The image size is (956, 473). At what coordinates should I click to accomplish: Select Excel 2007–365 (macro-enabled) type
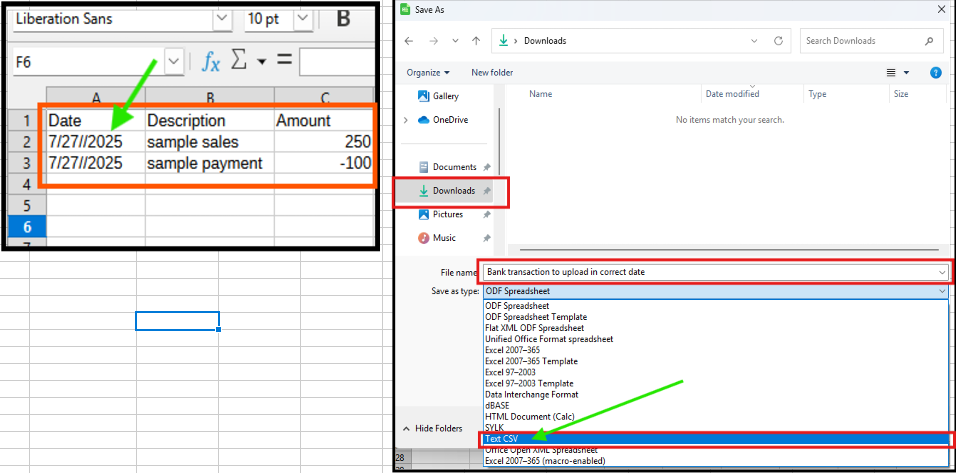[716, 461]
